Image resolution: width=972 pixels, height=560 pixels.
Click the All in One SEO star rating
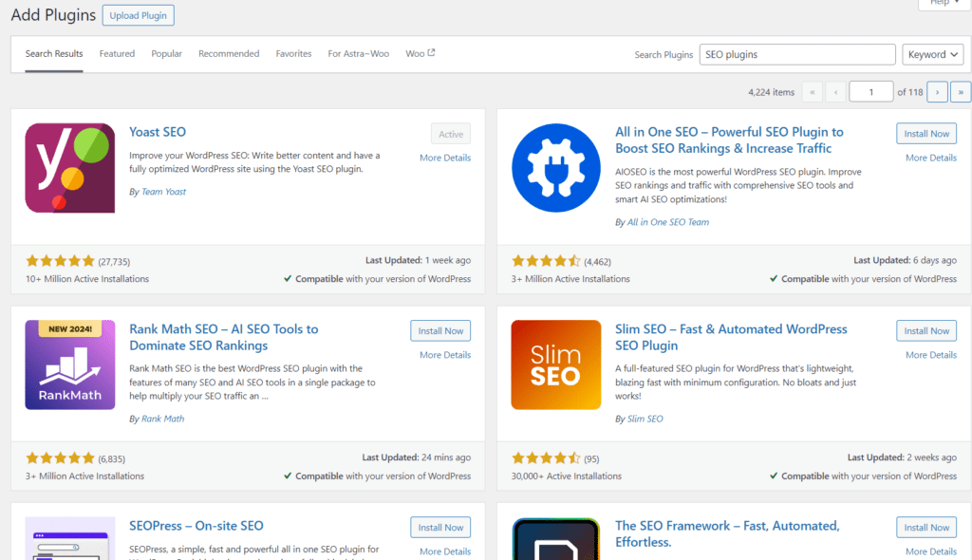[546, 261]
